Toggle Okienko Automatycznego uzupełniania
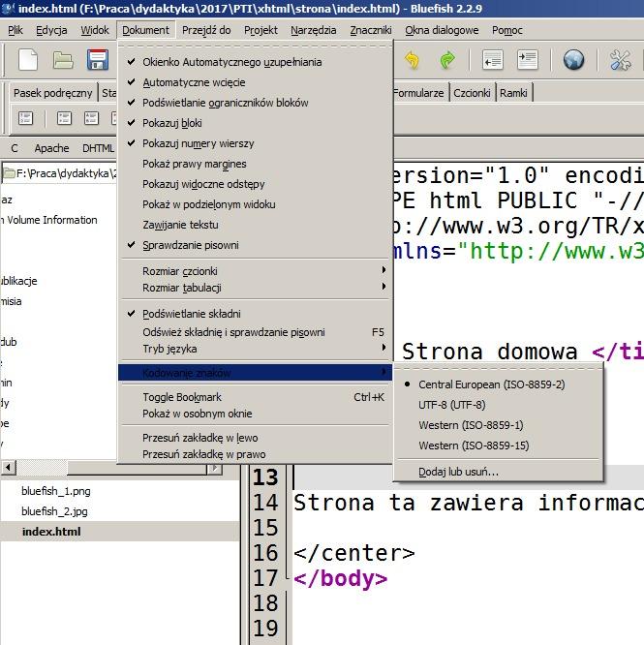The width and height of the screenshot is (644, 645). tap(255, 62)
